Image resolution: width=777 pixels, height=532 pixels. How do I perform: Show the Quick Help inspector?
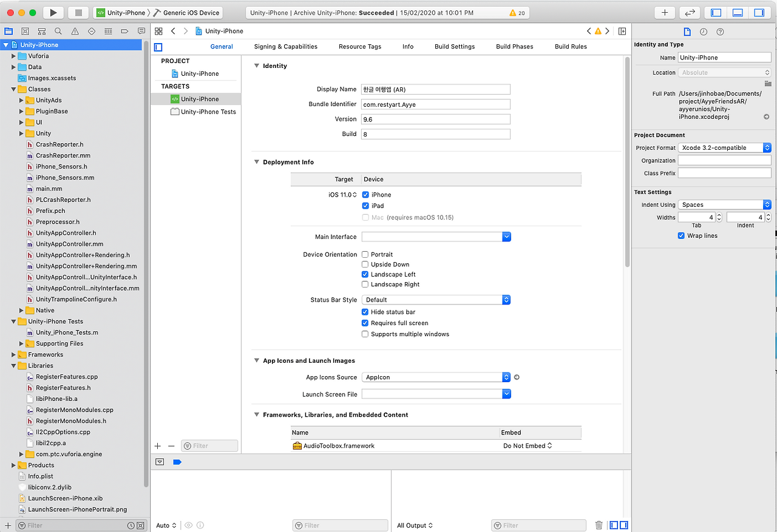[720, 32]
